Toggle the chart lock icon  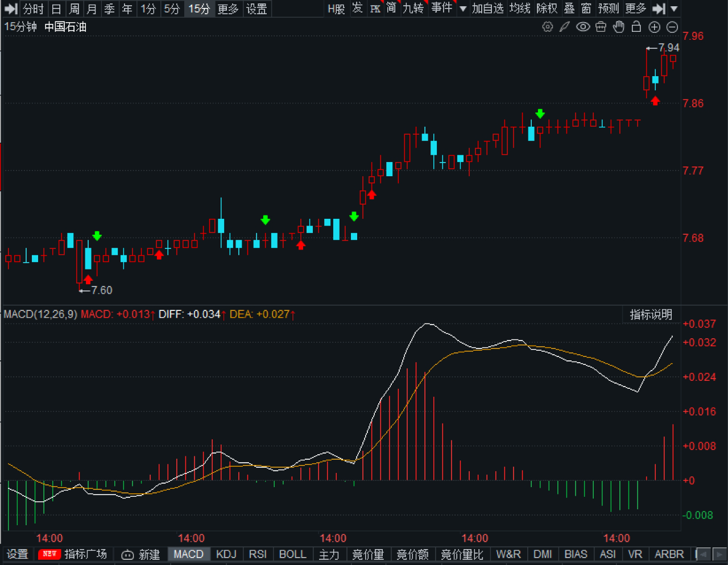(636, 27)
